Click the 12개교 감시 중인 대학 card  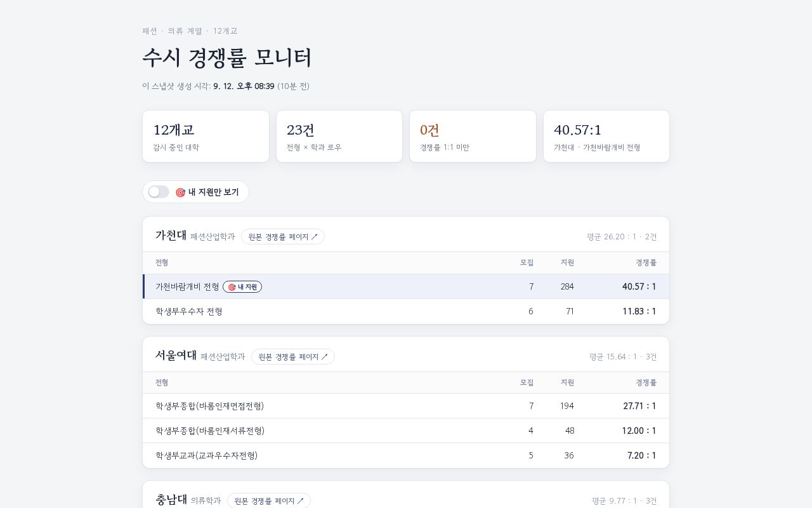click(206, 136)
